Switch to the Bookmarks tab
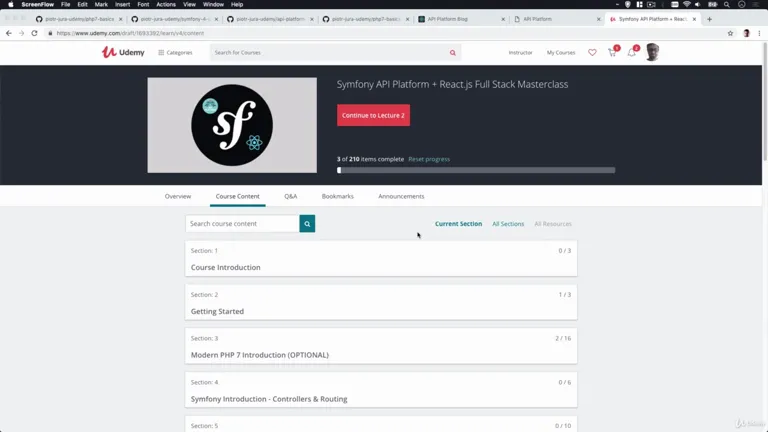The height and width of the screenshot is (432, 768). 337,196
